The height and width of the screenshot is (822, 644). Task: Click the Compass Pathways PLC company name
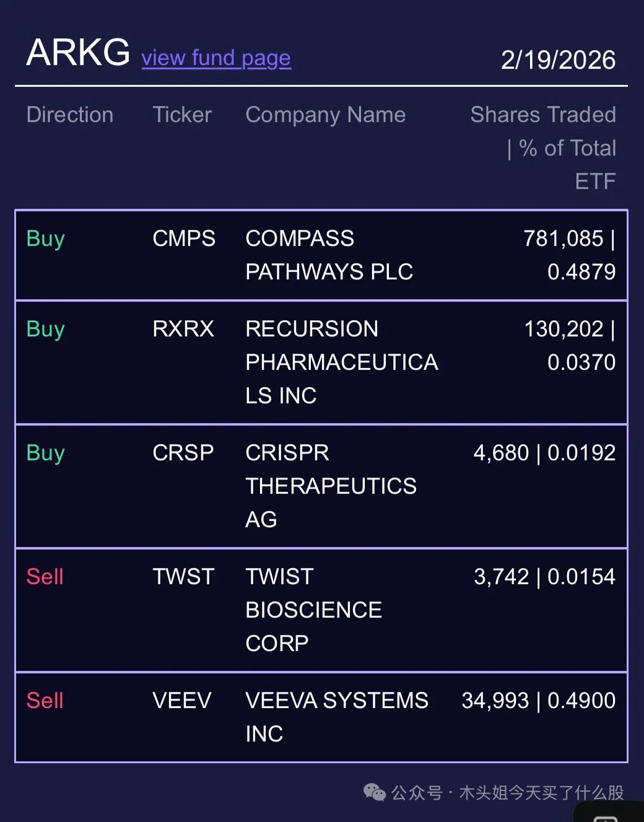(x=329, y=255)
